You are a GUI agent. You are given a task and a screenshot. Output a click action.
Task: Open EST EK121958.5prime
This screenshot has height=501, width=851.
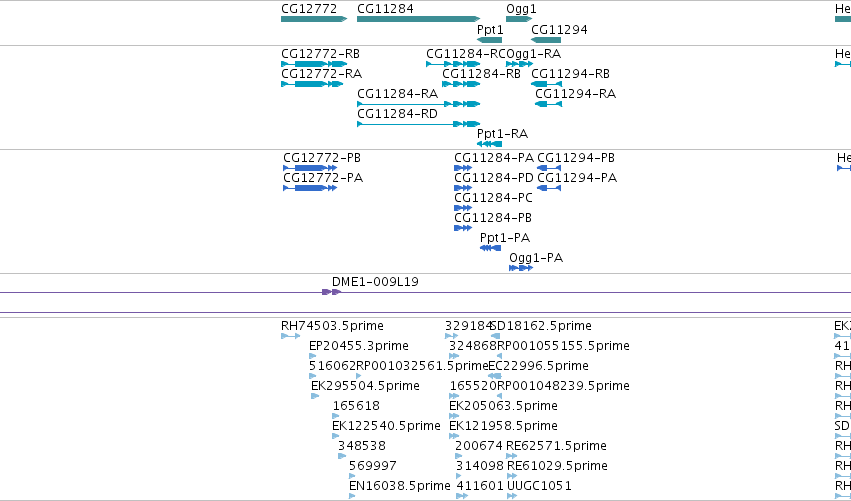[x=503, y=426]
